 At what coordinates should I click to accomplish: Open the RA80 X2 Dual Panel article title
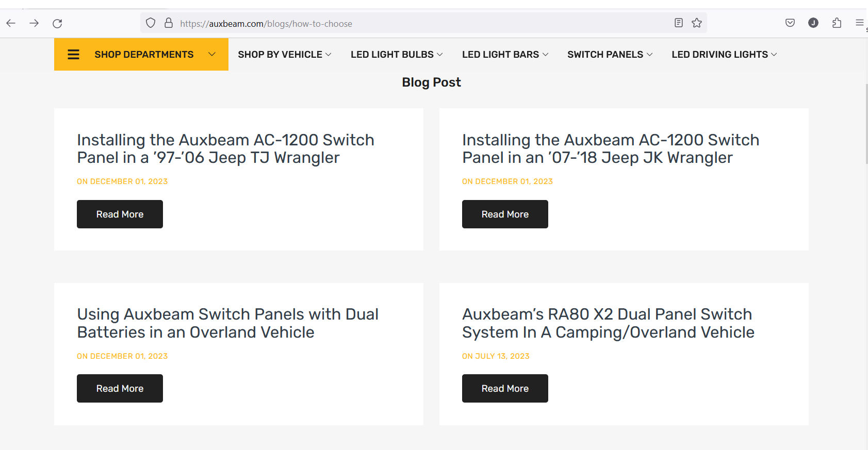click(608, 323)
